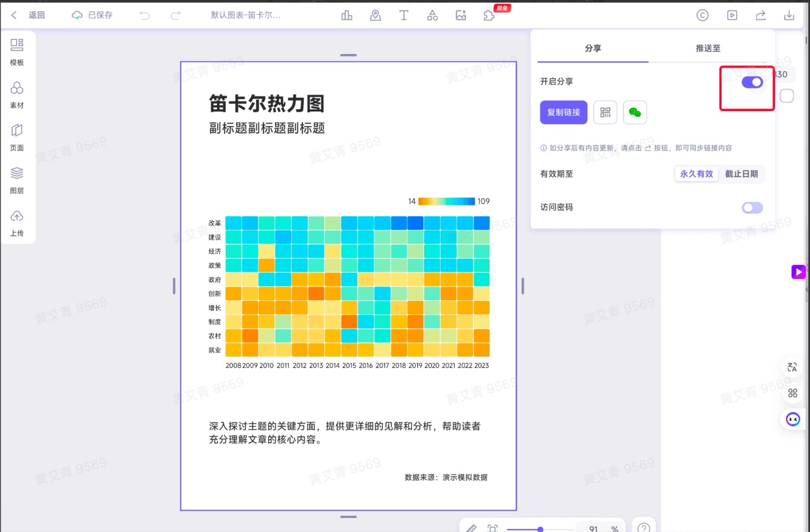
Task: Go back with the 返回 arrow
Action: pos(14,15)
